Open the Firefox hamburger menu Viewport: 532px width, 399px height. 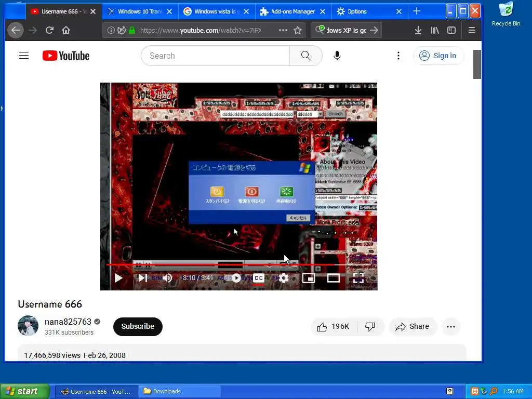click(x=472, y=30)
